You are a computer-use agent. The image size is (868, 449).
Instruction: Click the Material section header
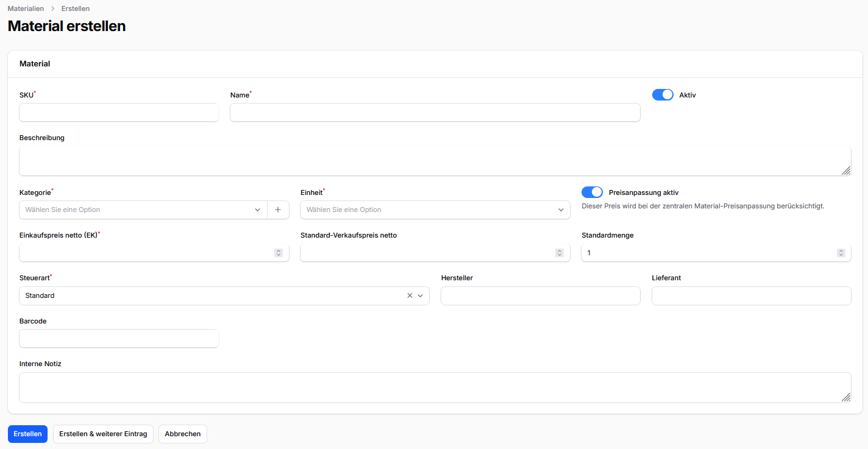click(x=35, y=63)
